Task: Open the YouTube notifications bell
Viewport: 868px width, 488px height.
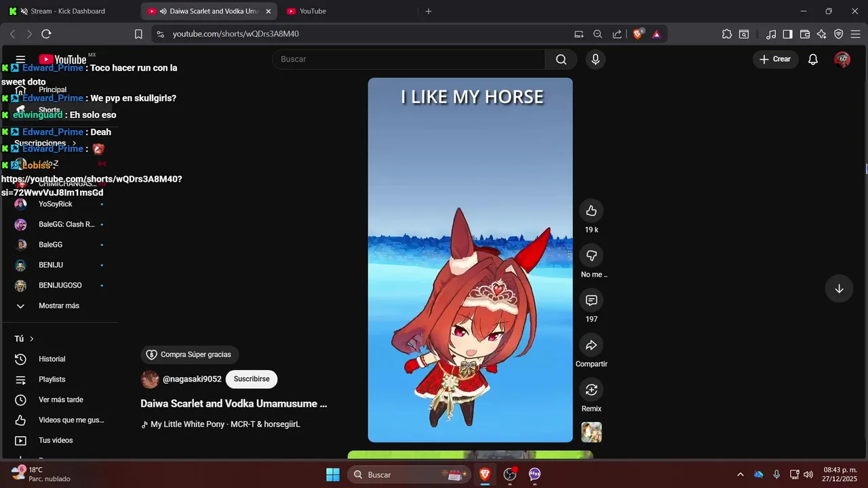Action: pos(812,60)
